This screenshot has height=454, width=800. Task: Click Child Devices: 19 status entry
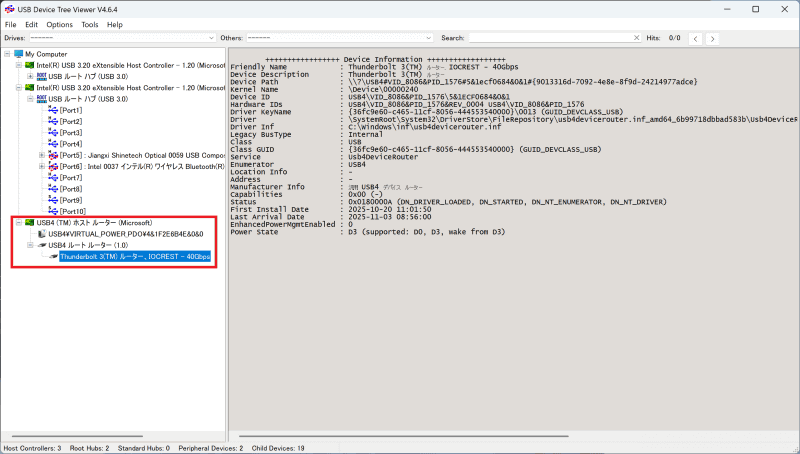pos(278,448)
